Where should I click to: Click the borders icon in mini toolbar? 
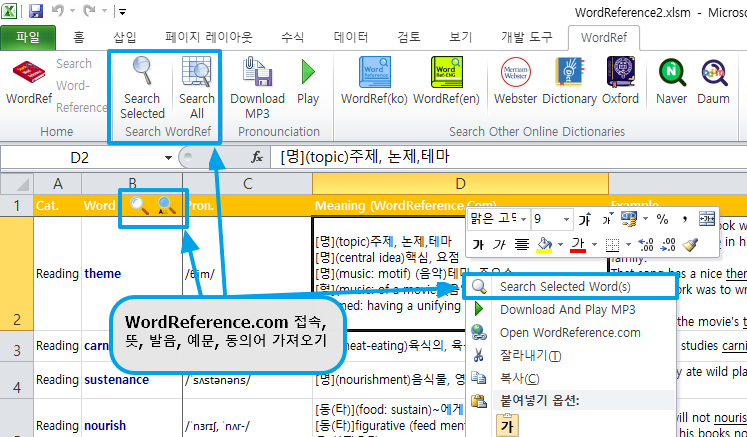[612, 245]
